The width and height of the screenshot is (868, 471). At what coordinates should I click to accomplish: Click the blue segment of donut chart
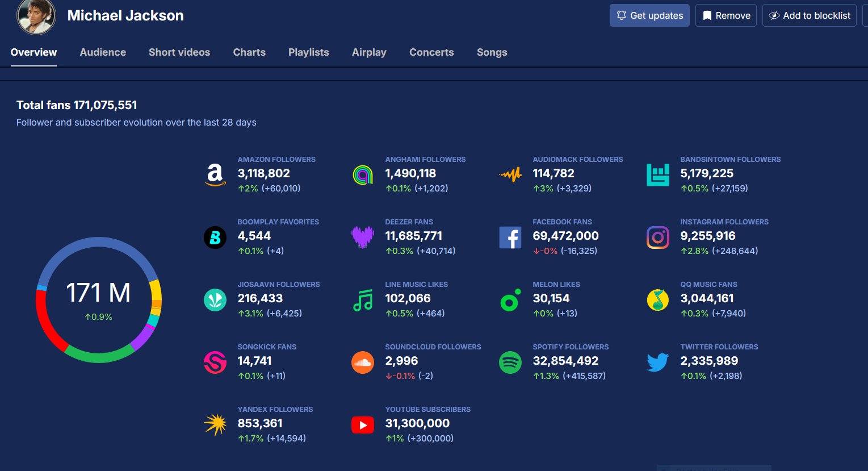coord(99,241)
